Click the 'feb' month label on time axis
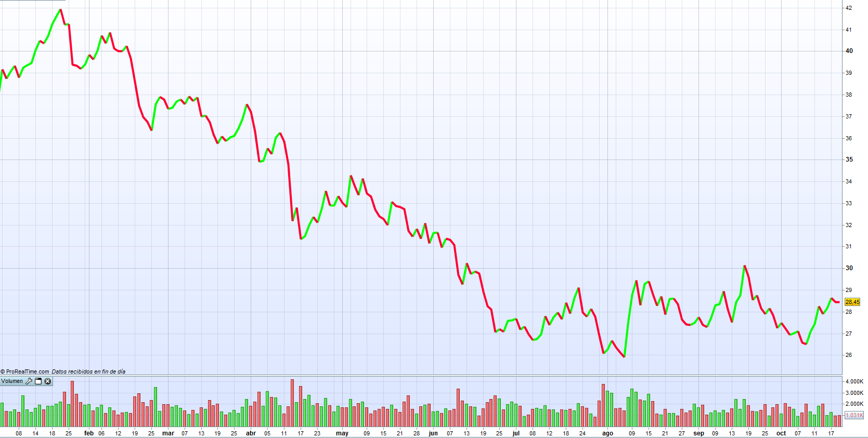Viewport: 868px width, 438px height. pos(89,433)
